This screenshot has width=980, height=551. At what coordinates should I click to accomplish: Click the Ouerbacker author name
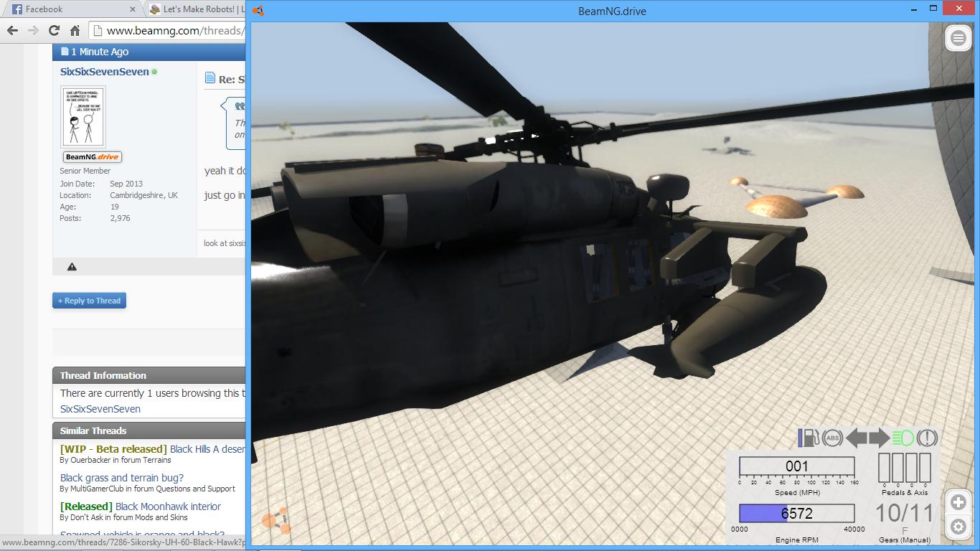[x=90, y=460]
